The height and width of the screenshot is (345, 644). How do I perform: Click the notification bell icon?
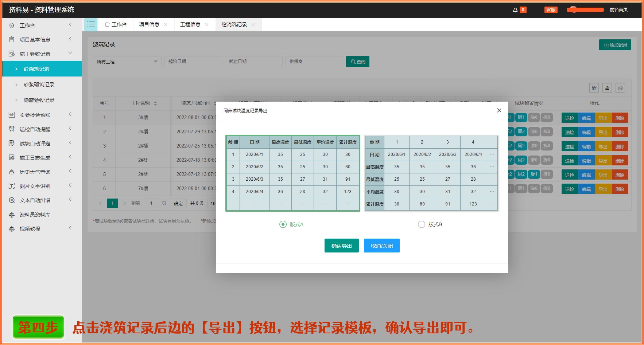pos(515,10)
